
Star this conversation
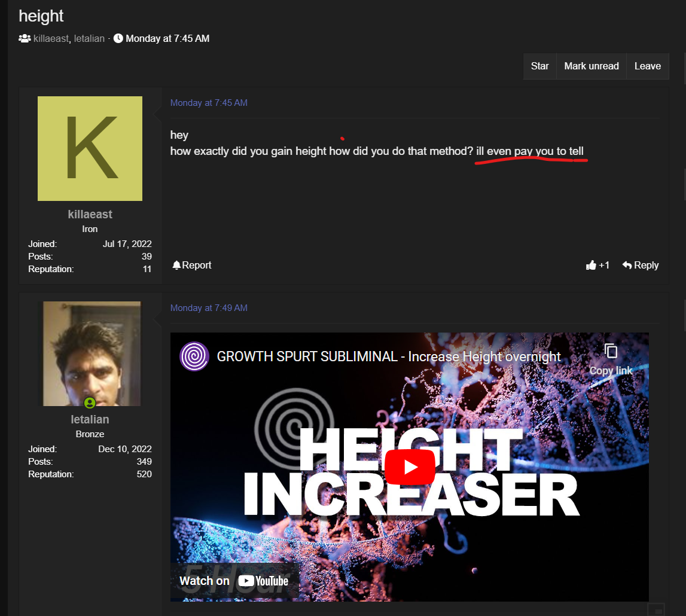tap(539, 66)
